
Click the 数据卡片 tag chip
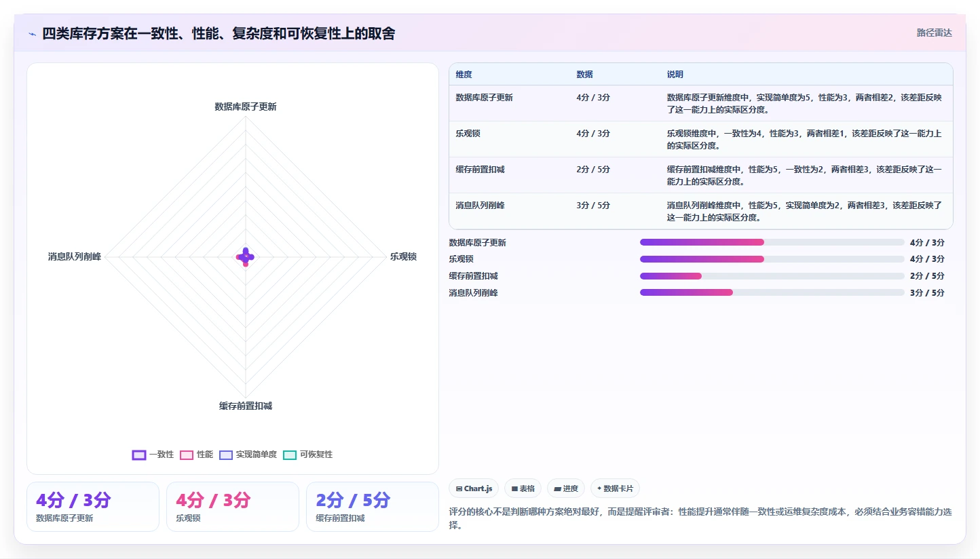coord(615,488)
